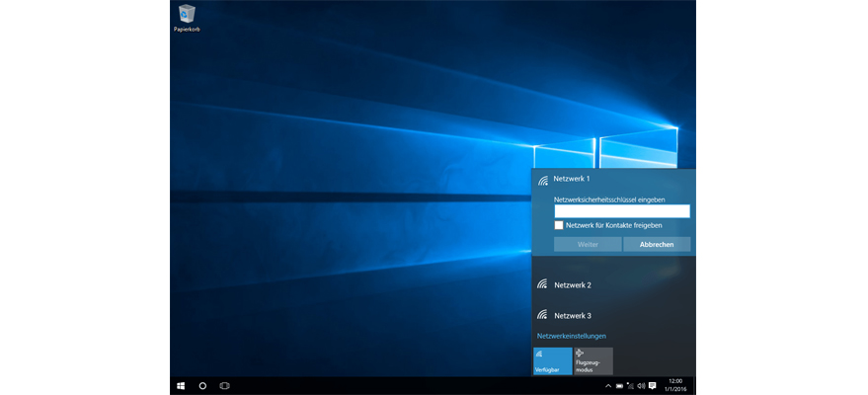The image size is (868, 395).
Task: Click the volume speaker icon
Action: click(x=641, y=385)
